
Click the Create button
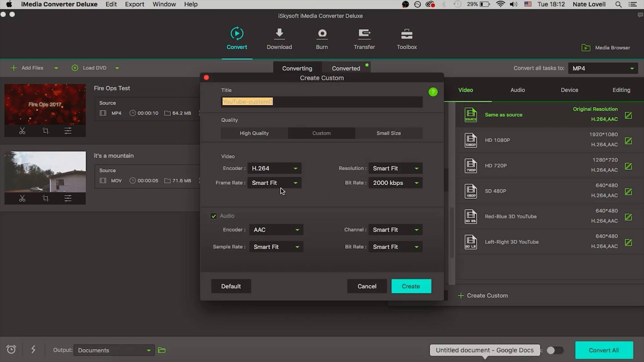[x=411, y=286]
